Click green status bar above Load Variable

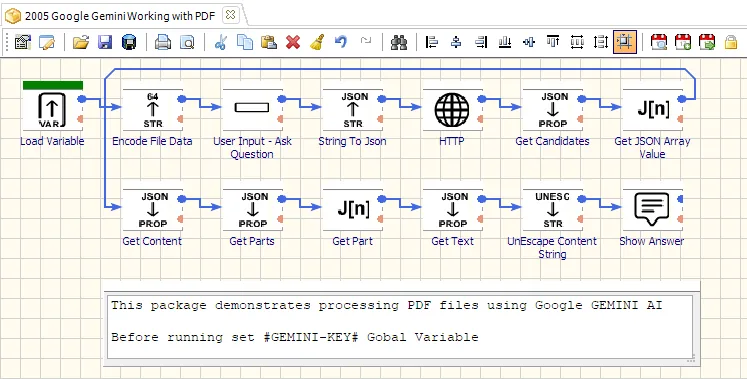[53, 85]
